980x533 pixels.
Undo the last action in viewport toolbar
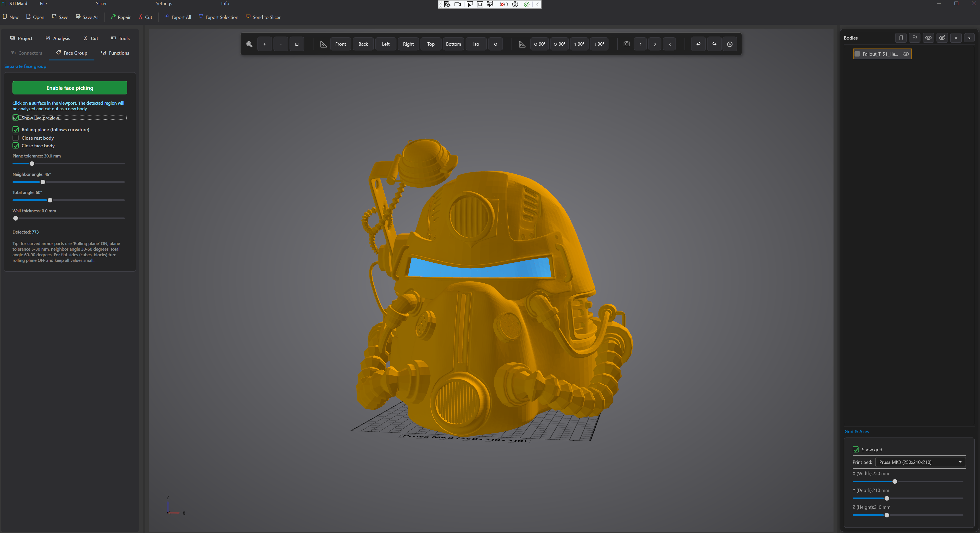coord(698,44)
